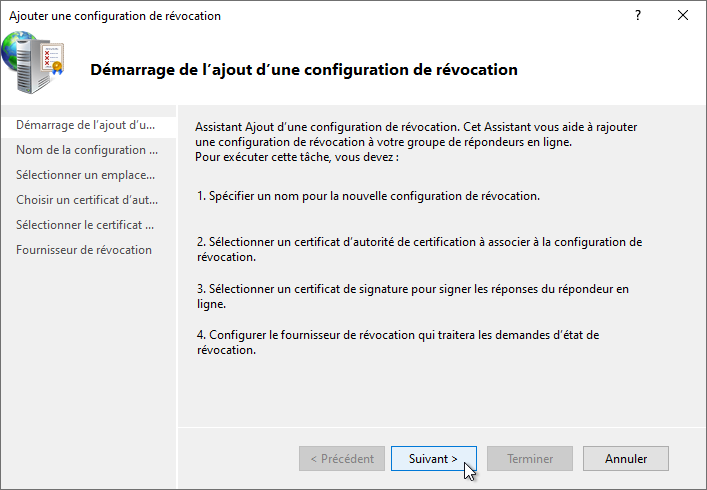This screenshot has height=490, width=707.
Task: Open help with the question mark button
Action: pos(637,16)
